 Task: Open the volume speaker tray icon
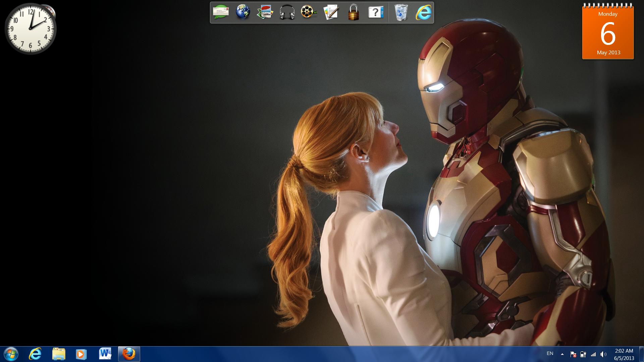(x=603, y=354)
